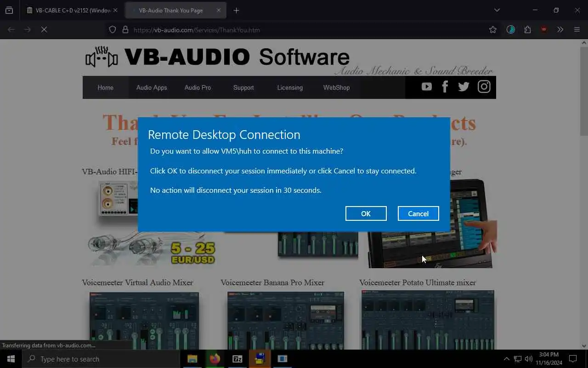Click the Voicemeeter Potato Ultimate mixer heading

pyautogui.click(x=418, y=282)
